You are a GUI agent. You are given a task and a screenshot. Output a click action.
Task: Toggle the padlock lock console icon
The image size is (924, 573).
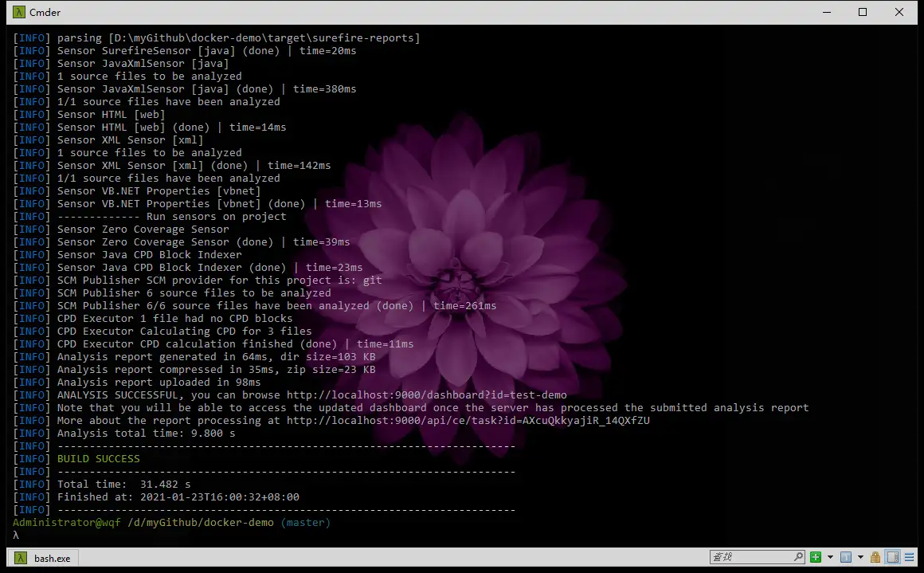(875, 557)
